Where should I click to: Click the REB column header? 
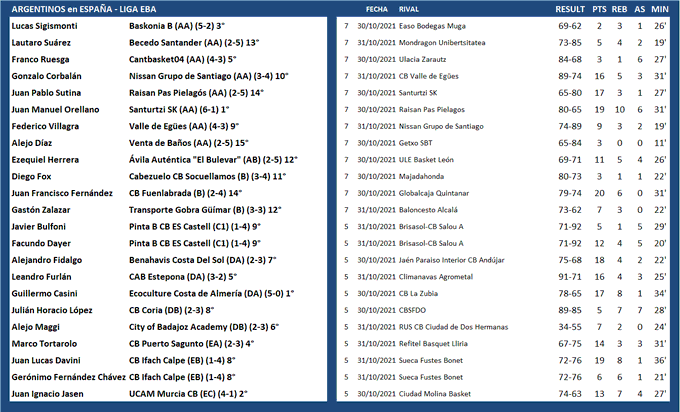tap(619, 9)
